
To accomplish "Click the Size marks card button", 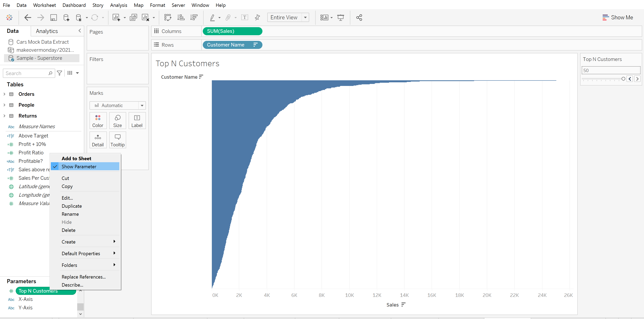I will pyautogui.click(x=118, y=121).
